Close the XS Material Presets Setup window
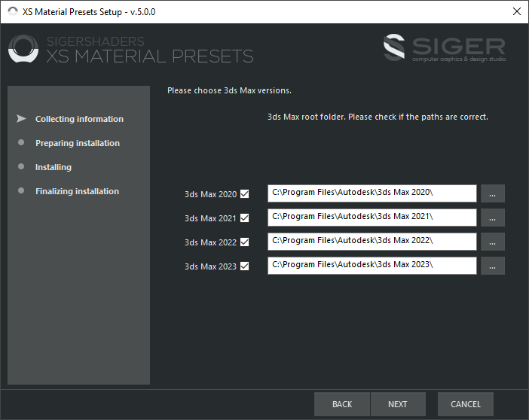529x420 pixels. point(516,11)
